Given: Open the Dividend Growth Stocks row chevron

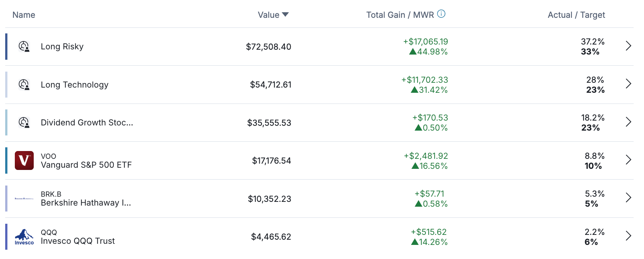Looking at the screenshot, I should [x=628, y=122].
